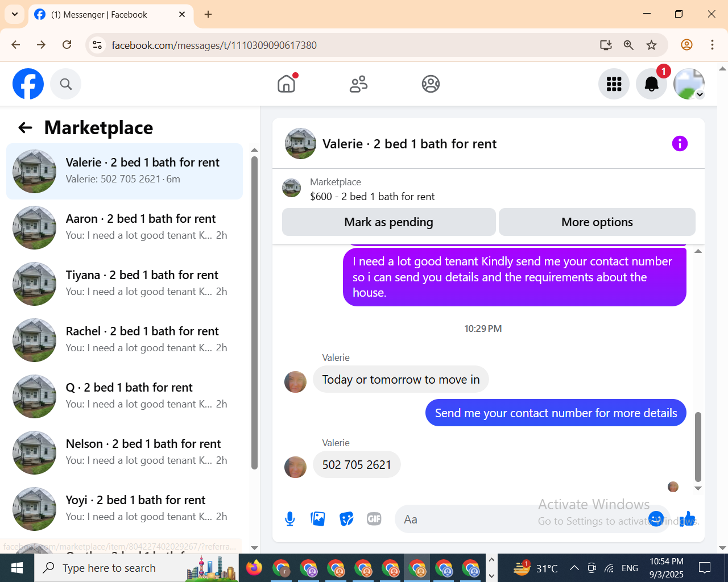Open the Facebook menu grid
728x582 pixels.
614,84
